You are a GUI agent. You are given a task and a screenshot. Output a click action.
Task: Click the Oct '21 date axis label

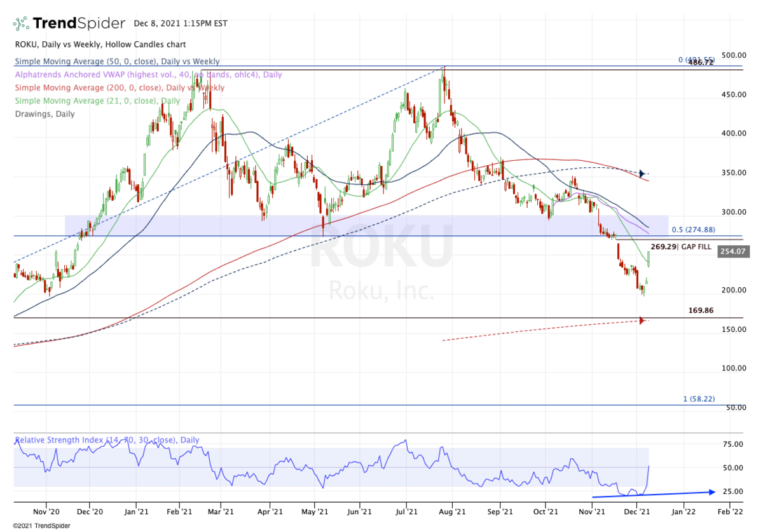pyautogui.click(x=546, y=510)
